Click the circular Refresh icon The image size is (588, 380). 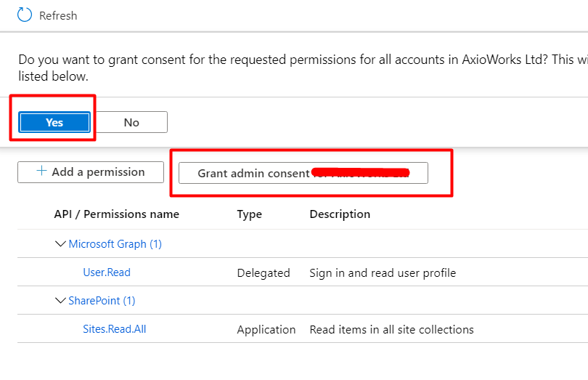25,15
